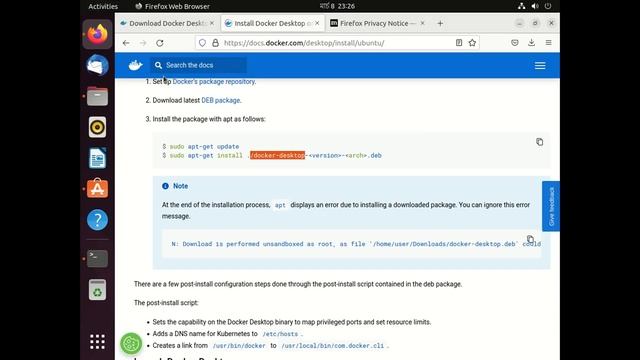Open the Terminal from the dock
640x360 pixels.
(x=97, y=258)
